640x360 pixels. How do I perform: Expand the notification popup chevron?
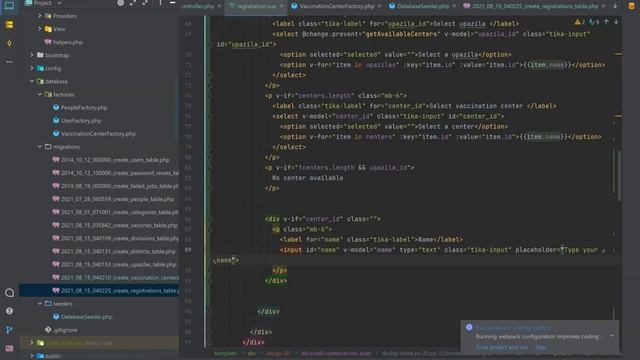pyautogui.click(x=612, y=336)
